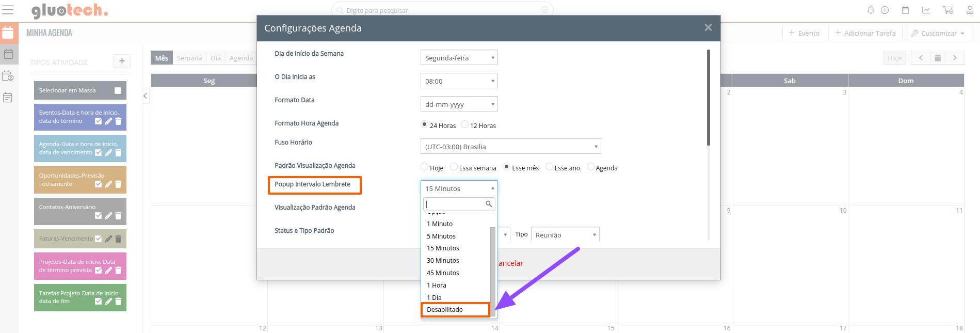Open the shopping cart icon in header
Viewport: 980px width, 333px height.
948,10
